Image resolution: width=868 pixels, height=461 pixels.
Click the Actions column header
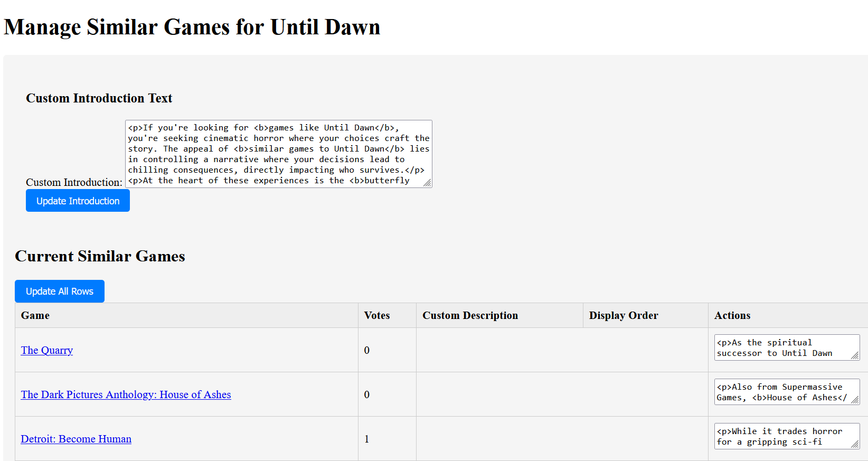(732, 315)
